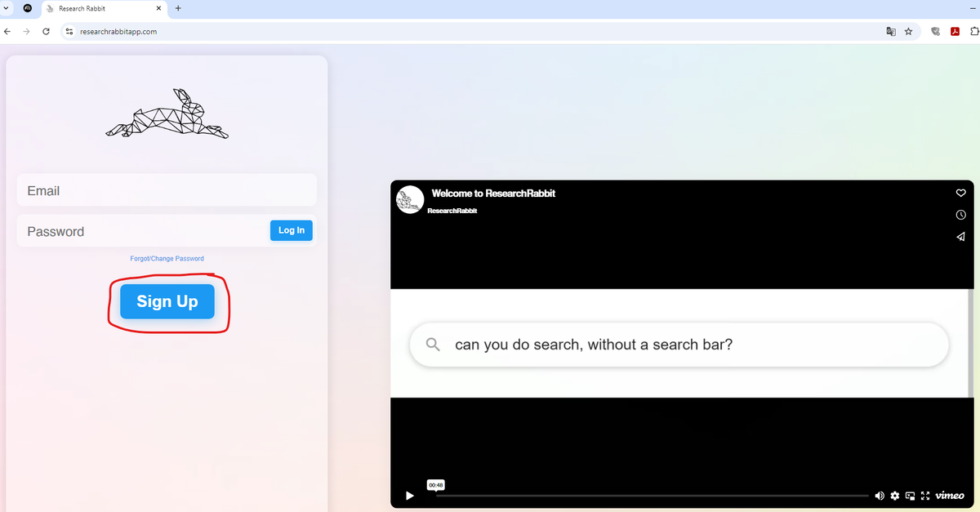Add video to Watch Later clock
Viewport: 980px width, 512px height.
tap(960, 215)
